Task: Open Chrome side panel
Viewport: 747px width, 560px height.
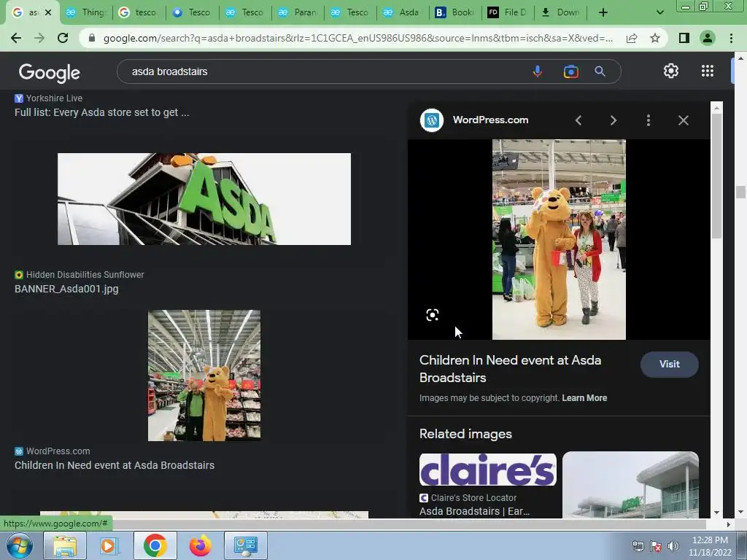Action: 684,38
